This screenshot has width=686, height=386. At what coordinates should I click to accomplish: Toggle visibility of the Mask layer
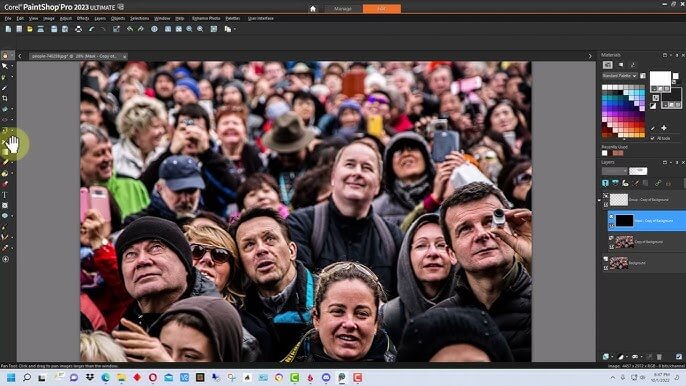pos(611,217)
